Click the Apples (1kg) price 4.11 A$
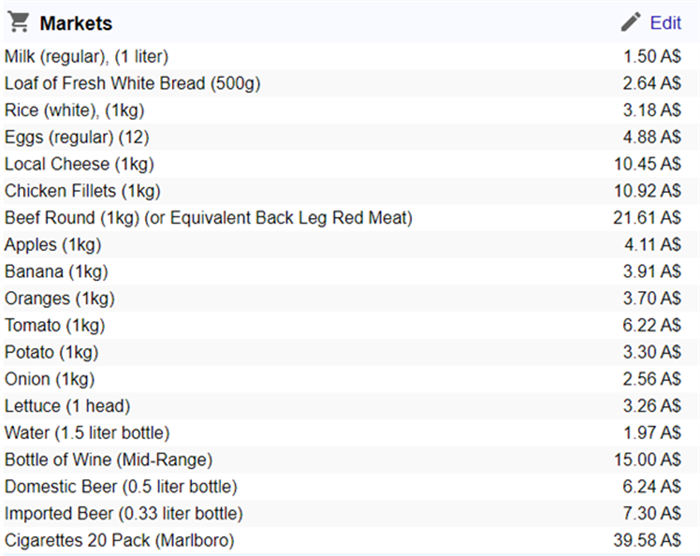This screenshot has height=556, width=700. pos(652,245)
